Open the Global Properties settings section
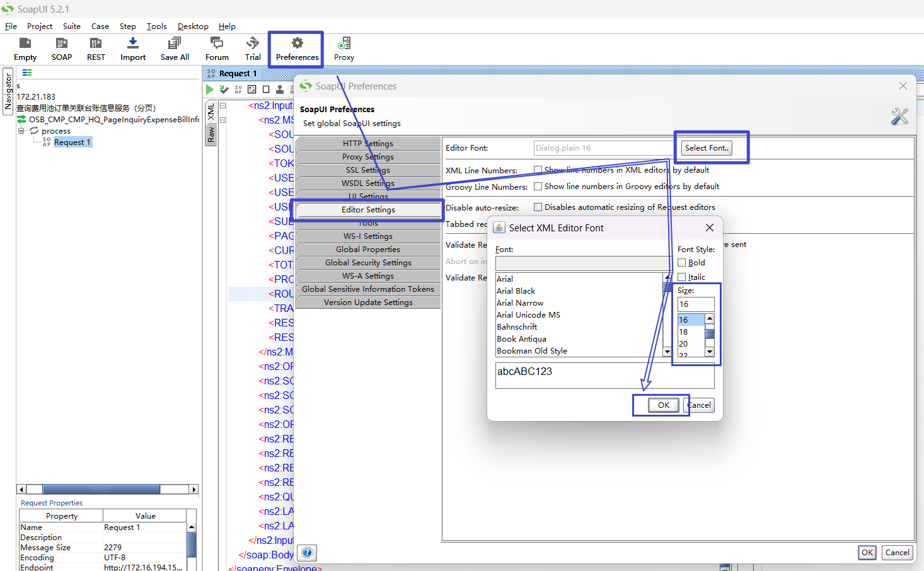 click(368, 250)
